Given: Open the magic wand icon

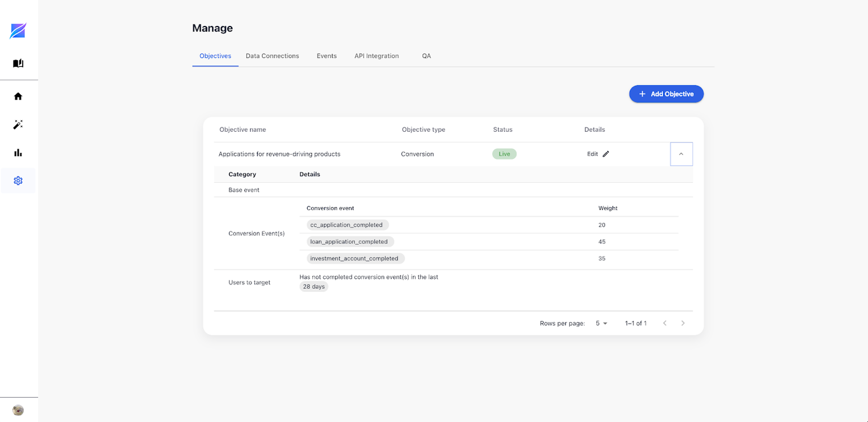Looking at the screenshot, I should click(x=18, y=124).
